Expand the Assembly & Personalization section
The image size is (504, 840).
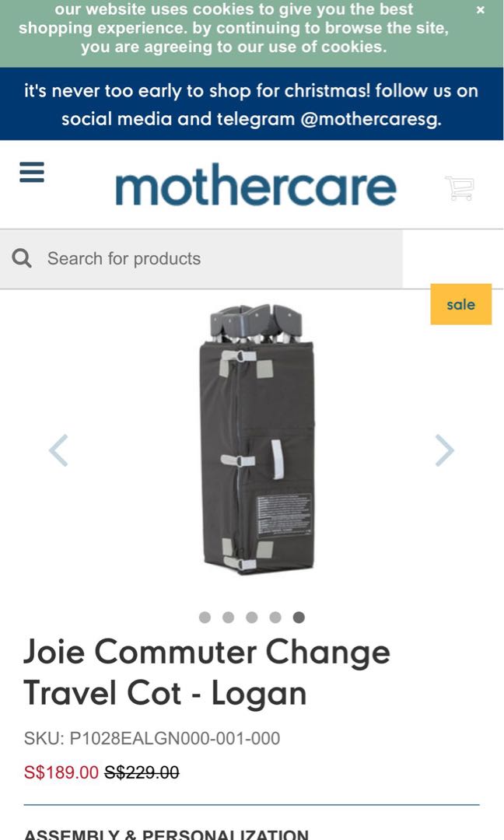166,834
